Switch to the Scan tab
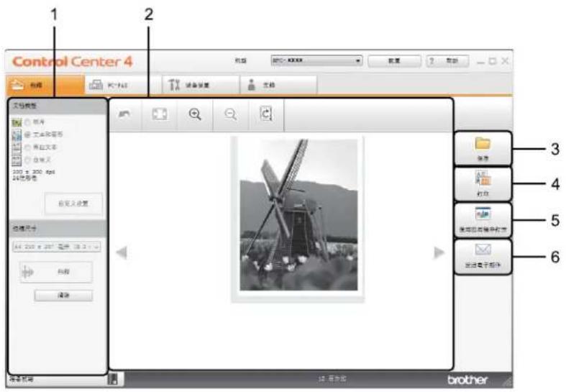This screenshot has width=566, height=392. point(45,85)
